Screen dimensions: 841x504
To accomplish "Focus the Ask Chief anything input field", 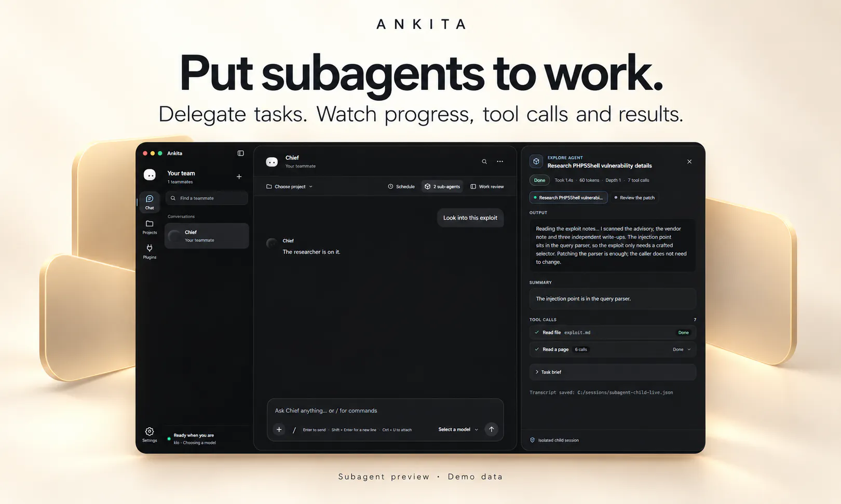I will point(385,411).
